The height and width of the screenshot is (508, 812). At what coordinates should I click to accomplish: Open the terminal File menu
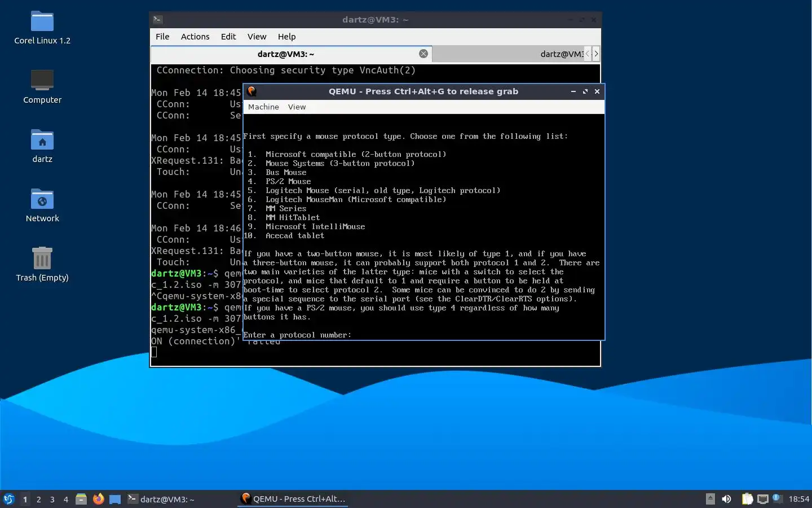(162, 37)
